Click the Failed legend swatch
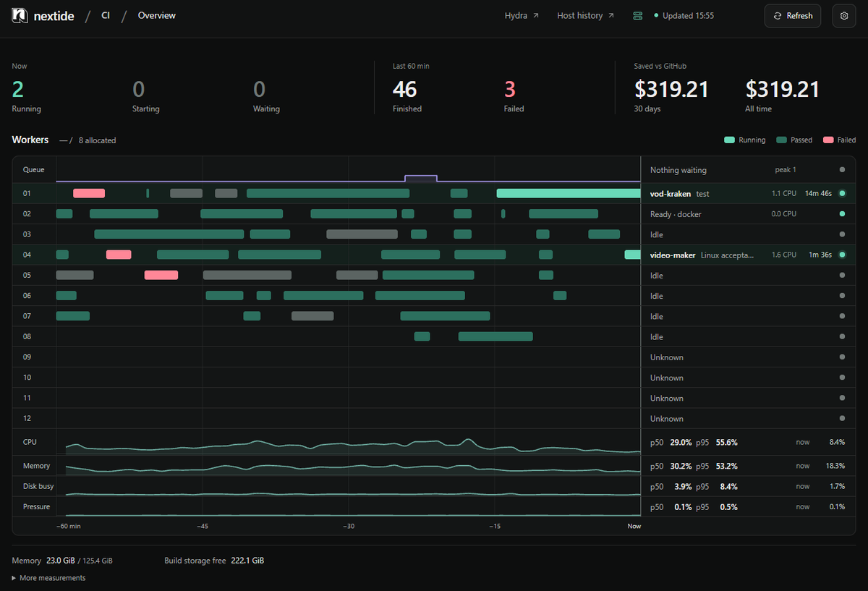 click(x=828, y=140)
